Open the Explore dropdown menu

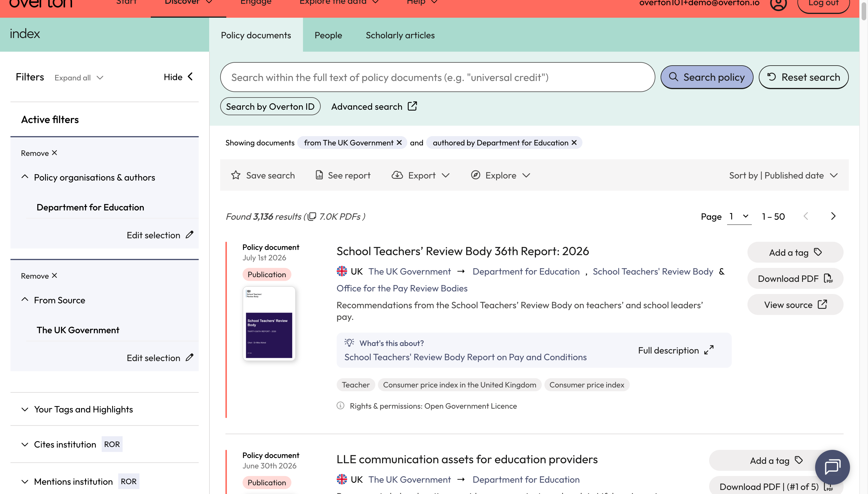coord(500,175)
